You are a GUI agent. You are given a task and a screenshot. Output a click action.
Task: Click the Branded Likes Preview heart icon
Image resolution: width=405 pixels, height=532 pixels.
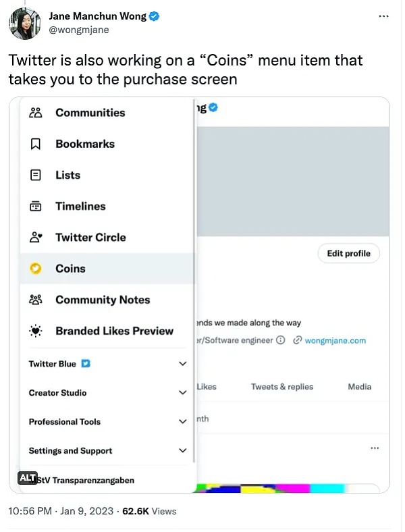click(x=36, y=331)
